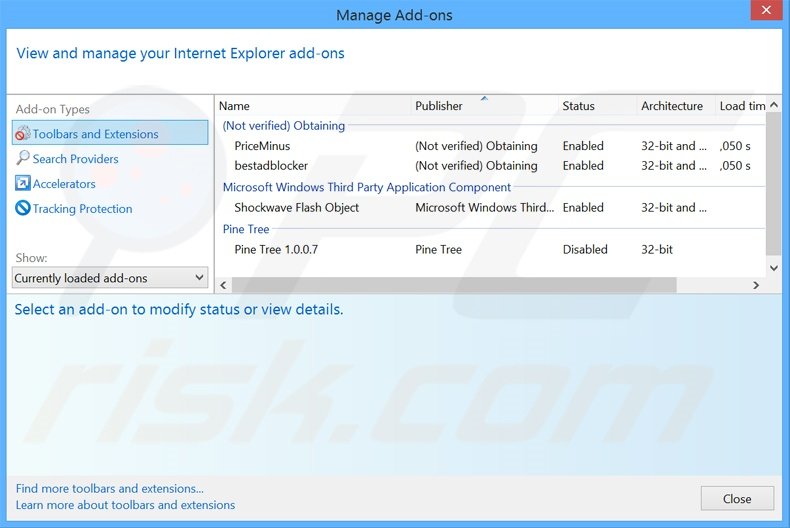Image resolution: width=790 pixels, height=528 pixels.
Task: Click Pine Tree 32-bit architecture cell
Action: click(656, 249)
